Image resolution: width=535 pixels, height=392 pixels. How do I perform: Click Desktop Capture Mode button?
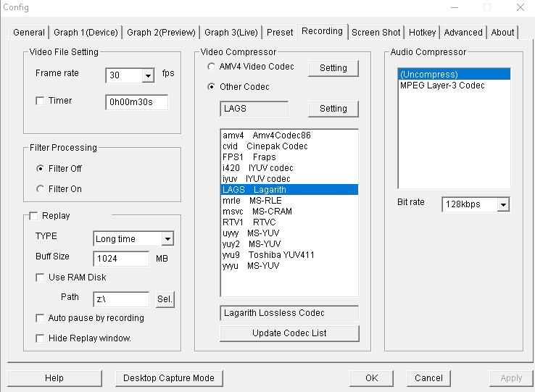(x=169, y=378)
